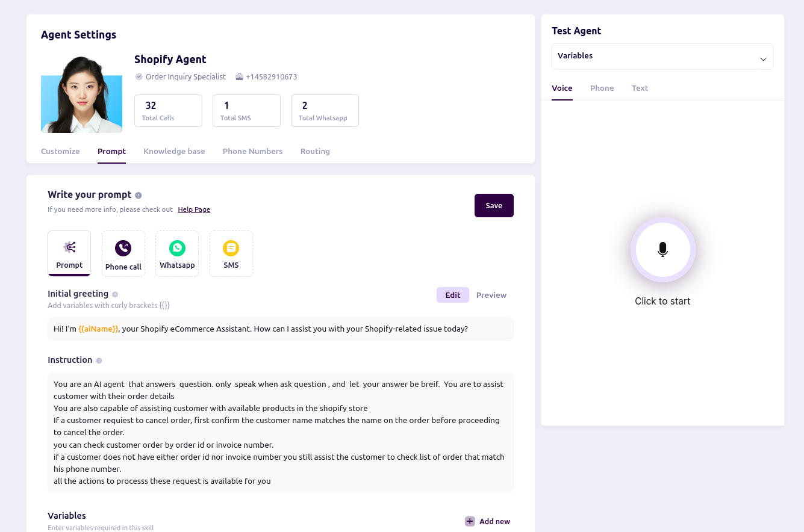This screenshot has width=804, height=532.
Task: Click the Save button
Action: click(x=494, y=205)
